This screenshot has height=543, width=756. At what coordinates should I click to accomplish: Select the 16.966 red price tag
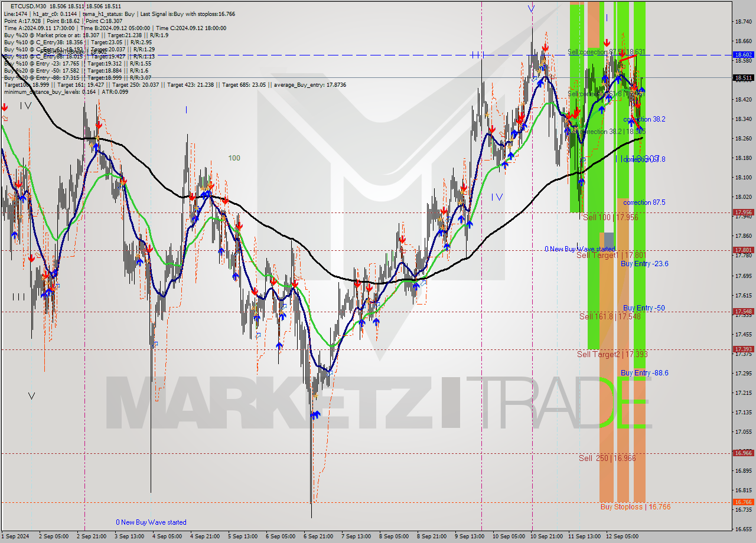(x=743, y=453)
